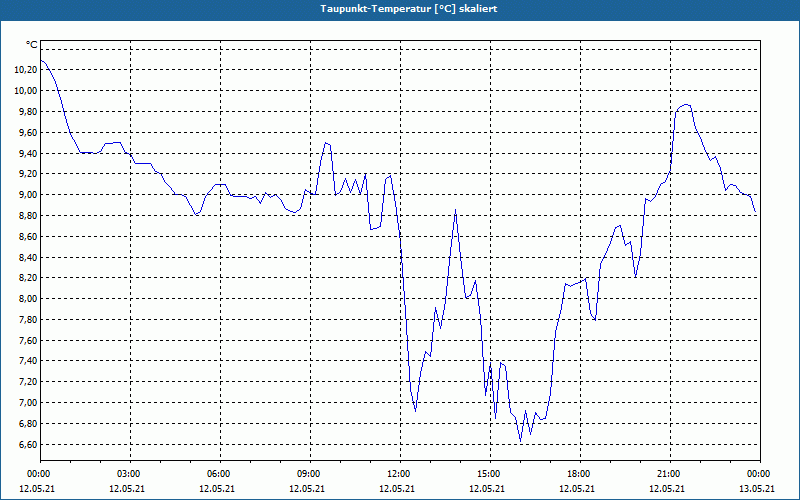Image resolution: width=800 pixels, height=500 pixels.
Task: Click the 21:00 time label
Action: coord(670,474)
